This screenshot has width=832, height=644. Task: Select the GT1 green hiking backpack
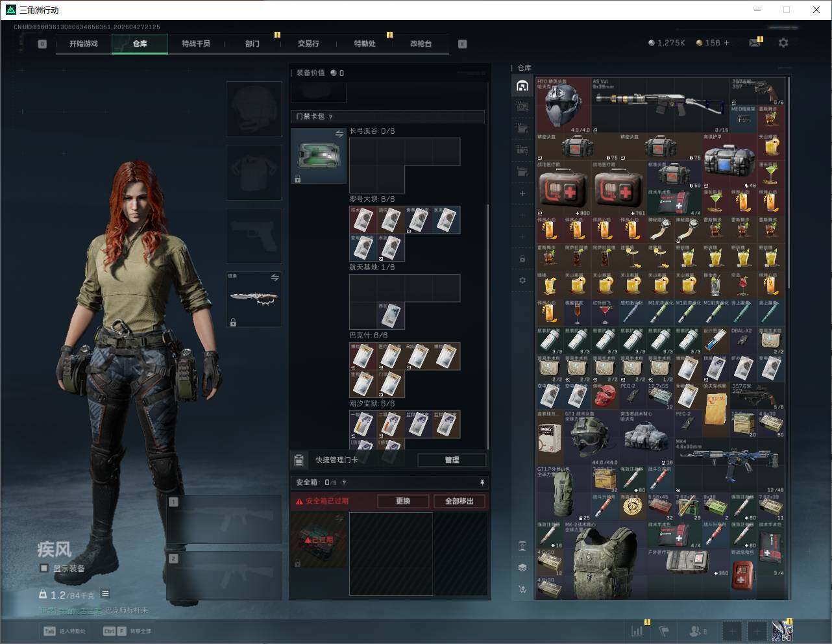click(563, 493)
